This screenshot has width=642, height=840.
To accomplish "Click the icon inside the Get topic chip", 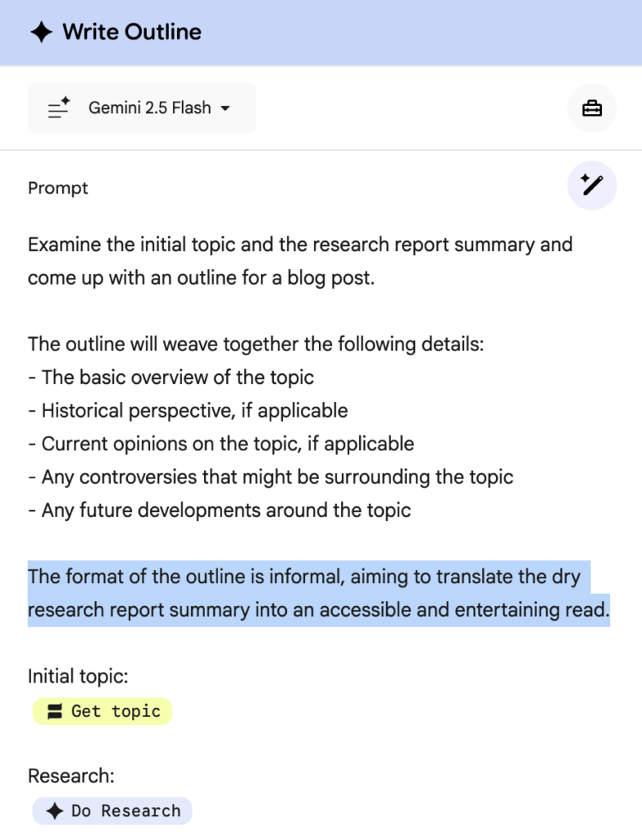I will coord(55,711).
